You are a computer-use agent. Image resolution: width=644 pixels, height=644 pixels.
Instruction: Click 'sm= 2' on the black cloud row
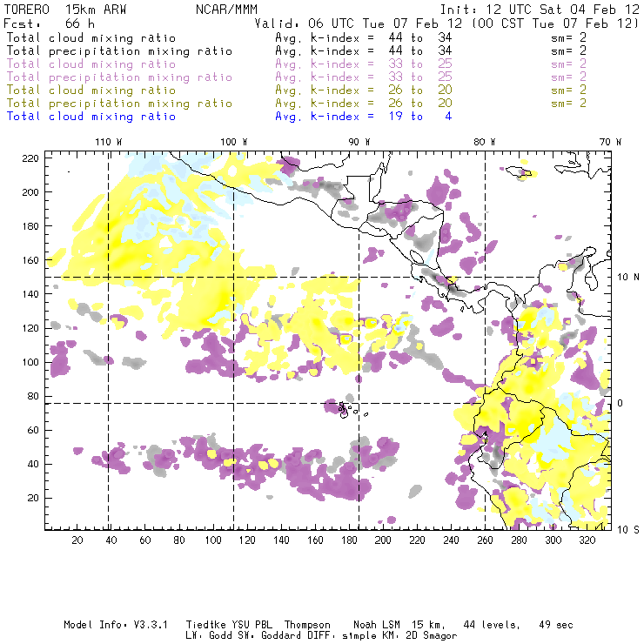coord(569,37)
